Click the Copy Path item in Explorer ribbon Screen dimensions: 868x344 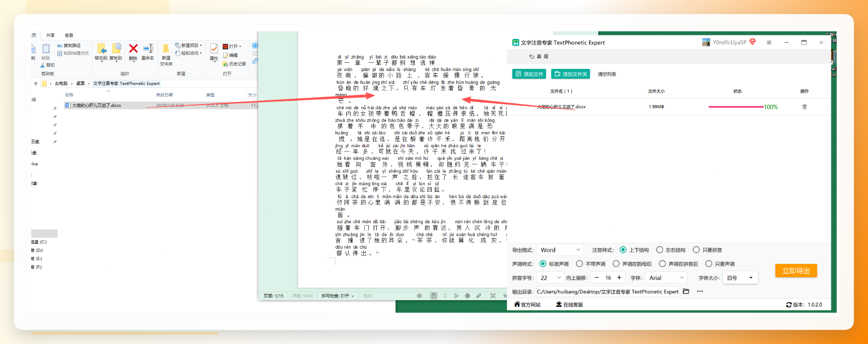pyautogui.click(x=69, y=46)
